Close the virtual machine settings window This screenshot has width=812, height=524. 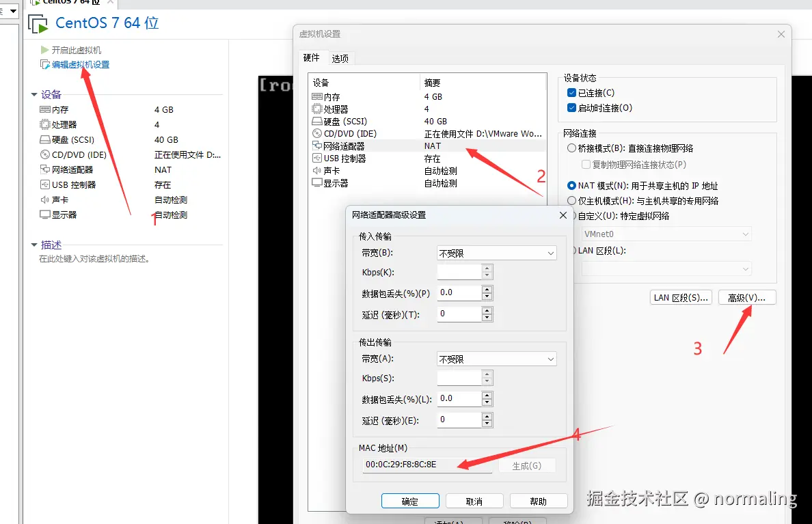tap(781, 34)
